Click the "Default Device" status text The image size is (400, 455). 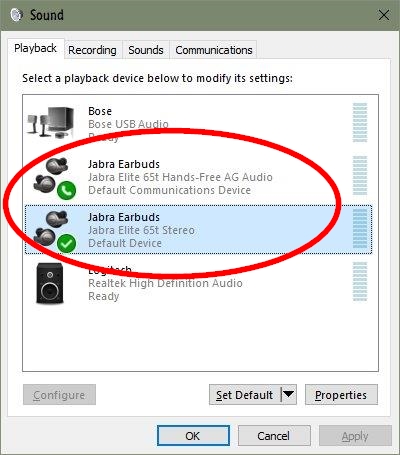point(125,243)
